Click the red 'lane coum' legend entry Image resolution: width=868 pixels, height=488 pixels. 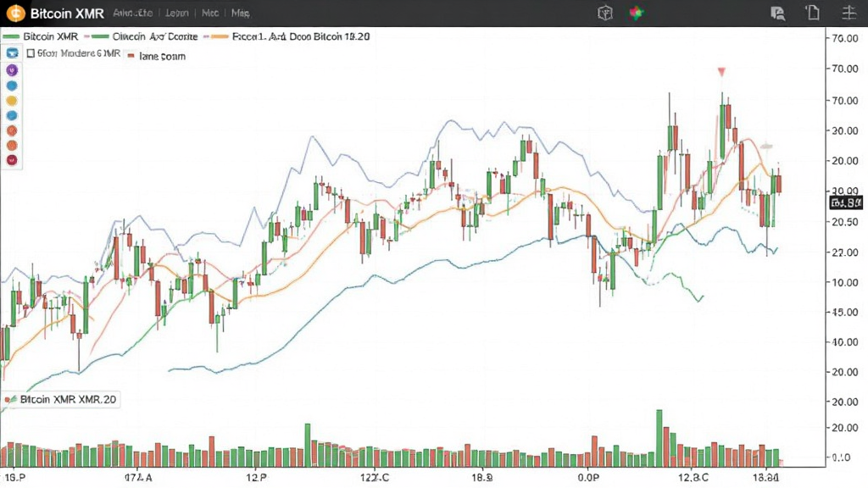coord(157,56)
